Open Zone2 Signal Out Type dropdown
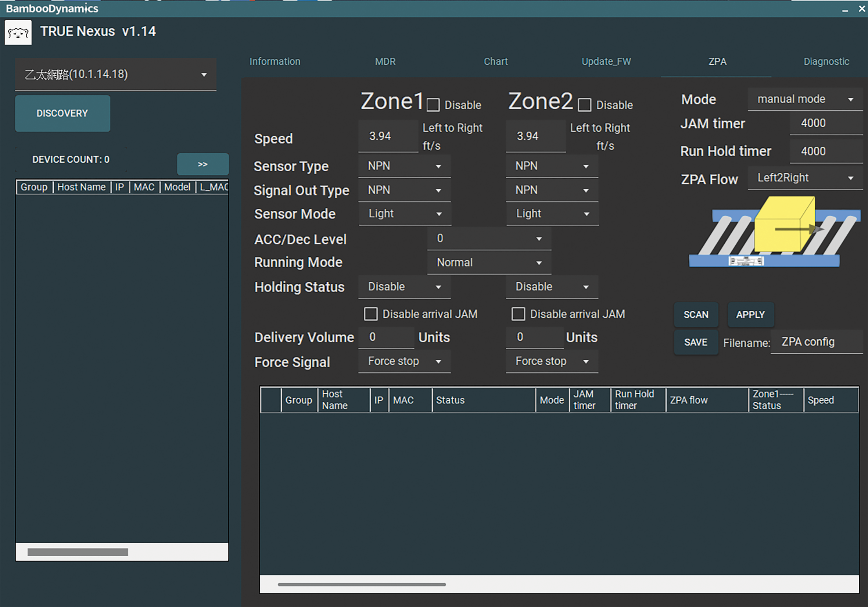 tap(552, 190)
